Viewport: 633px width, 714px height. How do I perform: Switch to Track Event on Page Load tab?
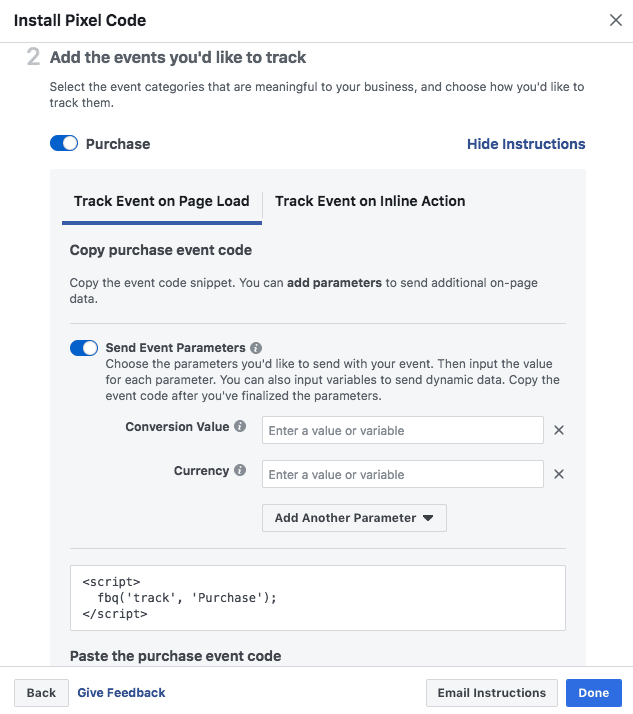tap(162, 201)
